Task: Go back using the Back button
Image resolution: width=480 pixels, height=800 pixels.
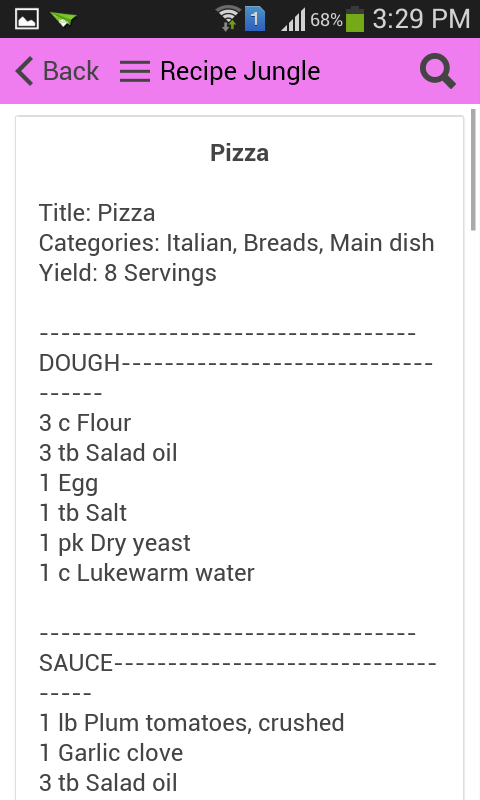Action: 57,71
